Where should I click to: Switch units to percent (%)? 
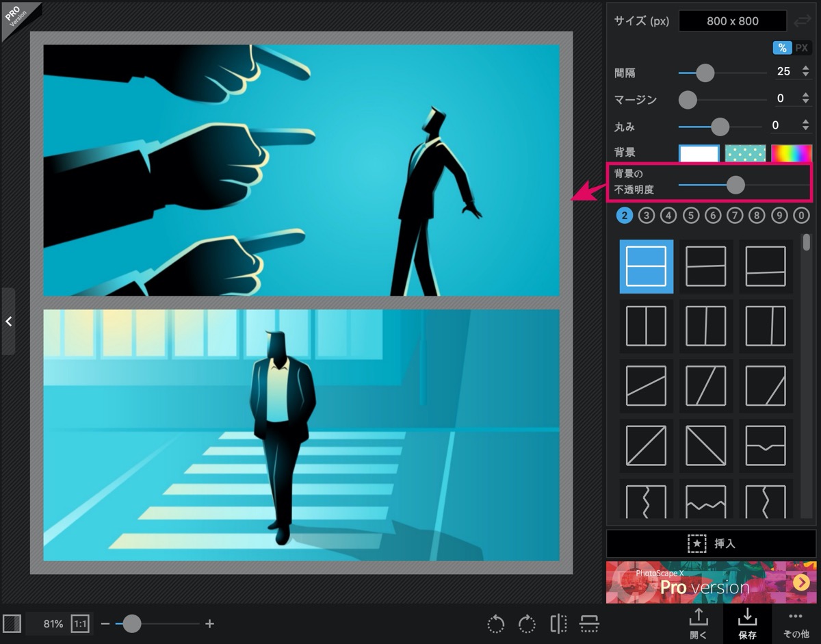(783, 48)
